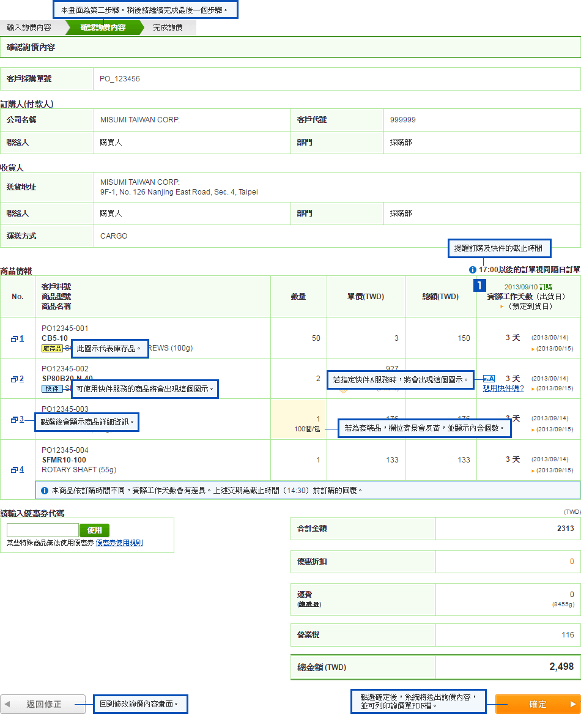Open the 優惠券使用規則 coupon rules link

(x=119, y=543)
